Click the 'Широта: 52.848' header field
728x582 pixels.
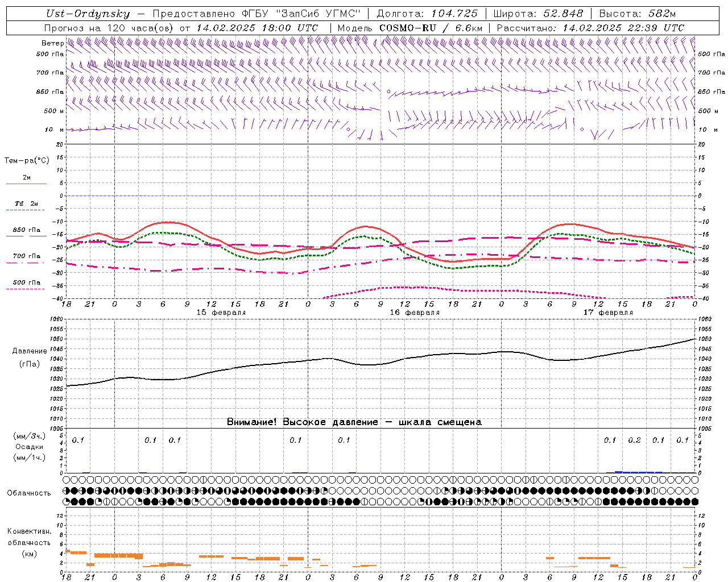click(x=538, y=14)
